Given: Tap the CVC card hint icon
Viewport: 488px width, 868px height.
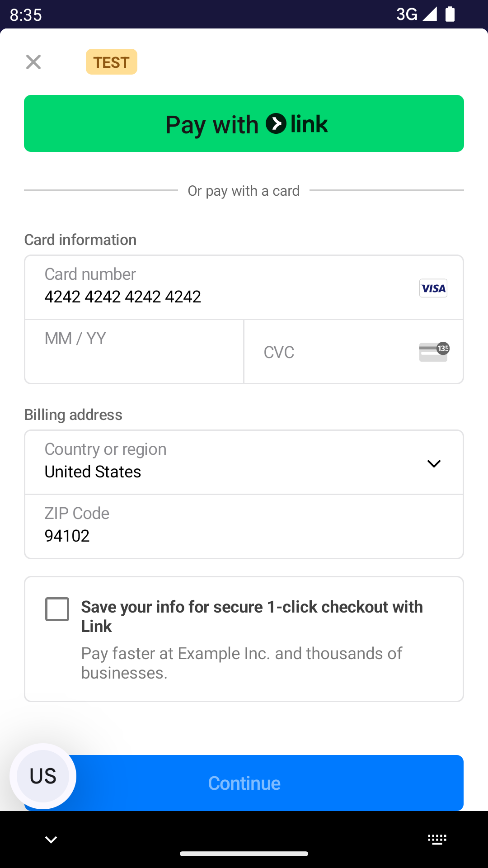Looking at the screenshot, I should tap(434, 352).
